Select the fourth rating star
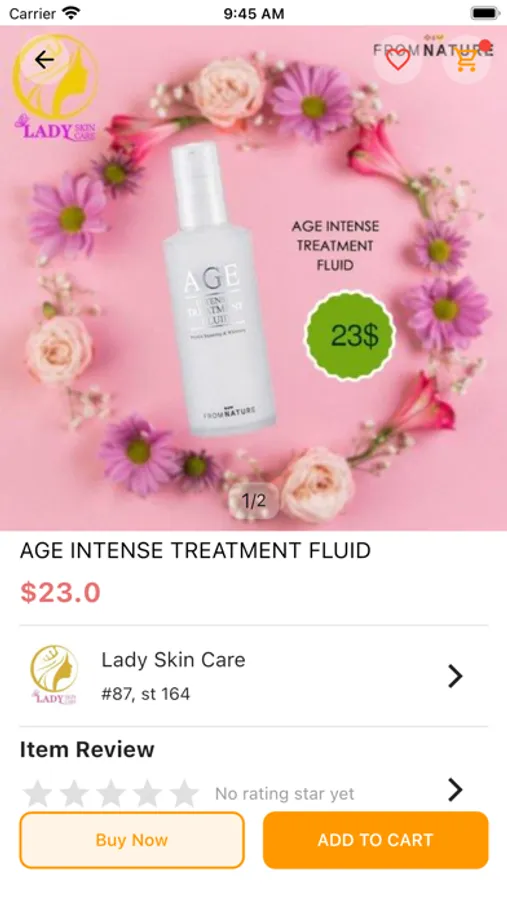Image resolution: width=507 pixels, height=900 pixels. (x=148, y=793)
